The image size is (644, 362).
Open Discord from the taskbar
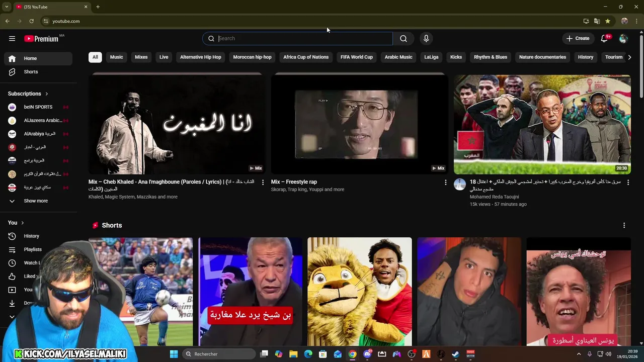click(x=367, y=354)
